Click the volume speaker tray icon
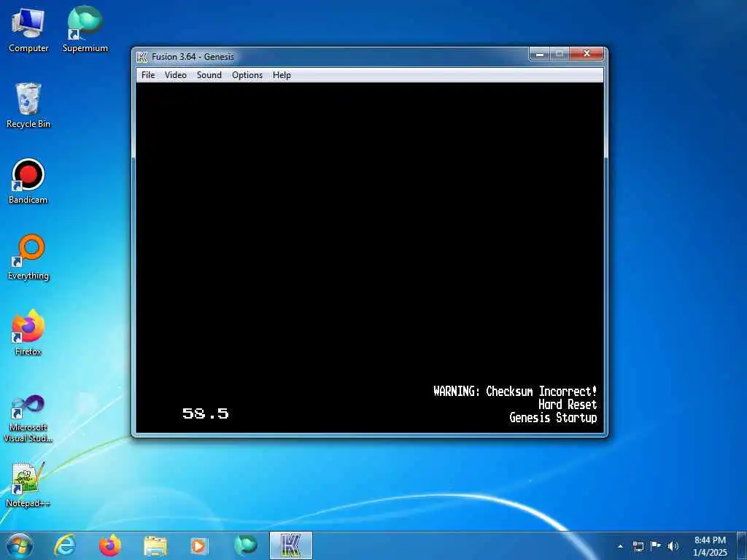 [x=673, y=546]
